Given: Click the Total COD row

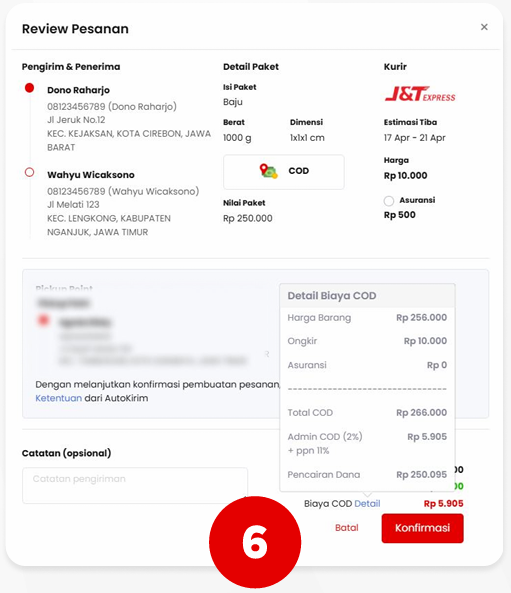Looking at the screenshot, I should click(x=367, y=412).
